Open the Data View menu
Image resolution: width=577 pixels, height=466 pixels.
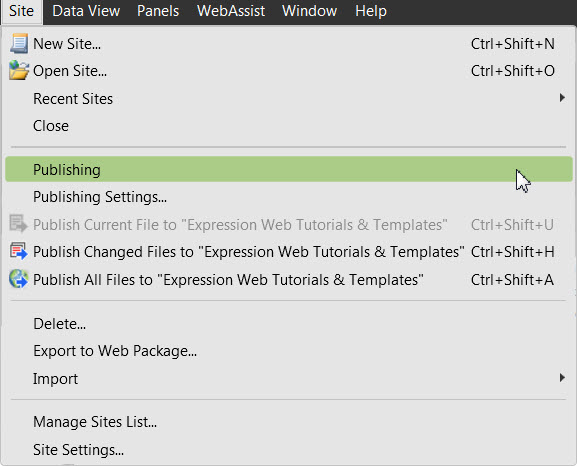click(86, 11)
